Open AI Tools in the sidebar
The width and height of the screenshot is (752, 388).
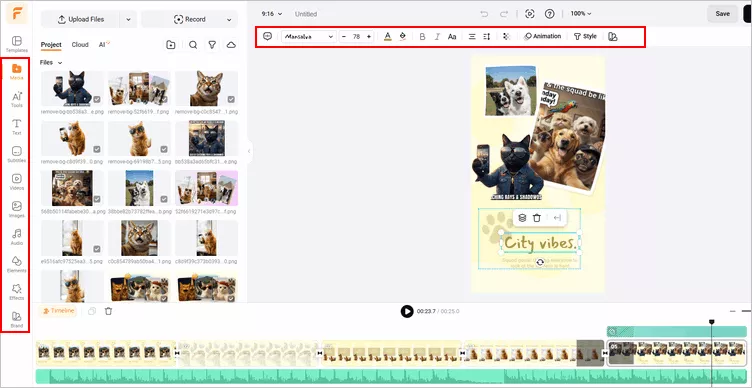pyautogui.click(x=17, y=99)
